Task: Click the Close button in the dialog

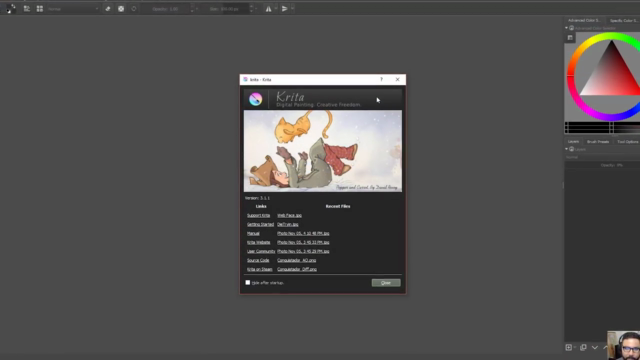Action: pos(386,282)
